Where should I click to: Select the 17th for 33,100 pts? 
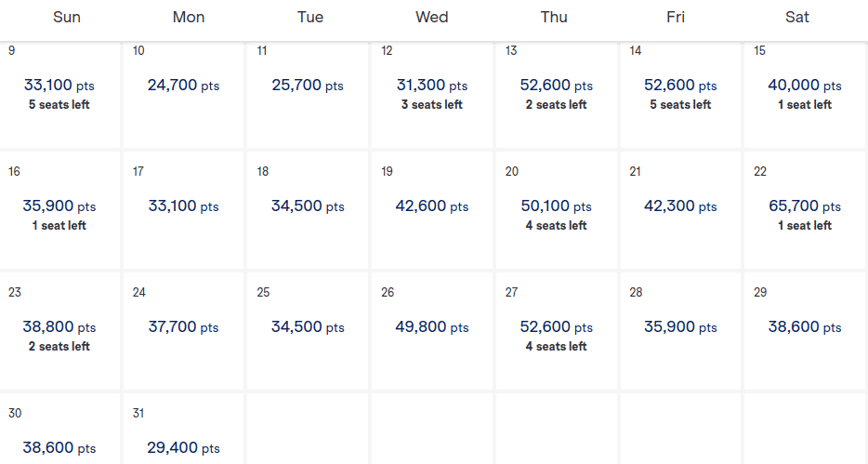(183, 210)
